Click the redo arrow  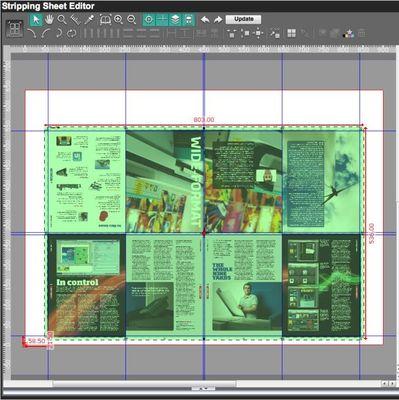(x=218, y=20)
